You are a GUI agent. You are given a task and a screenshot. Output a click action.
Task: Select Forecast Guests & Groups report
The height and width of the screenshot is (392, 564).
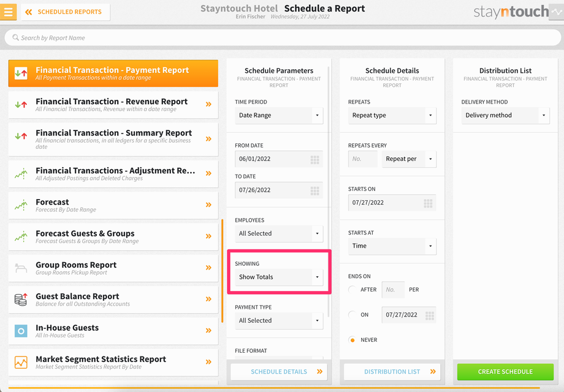[x=113, y=236]
